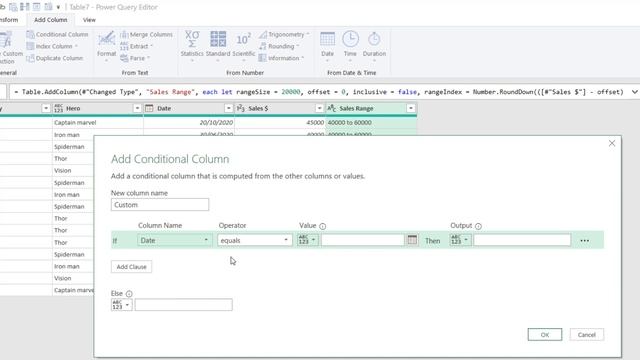Open the Date column filter dropdown
This screenshot has height=360, width=640.
coord(228,108)
